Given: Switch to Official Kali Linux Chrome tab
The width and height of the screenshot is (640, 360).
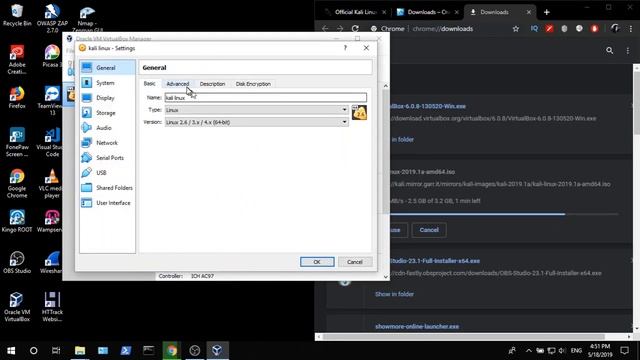Looking at the screenshot, I should point(354,12).
